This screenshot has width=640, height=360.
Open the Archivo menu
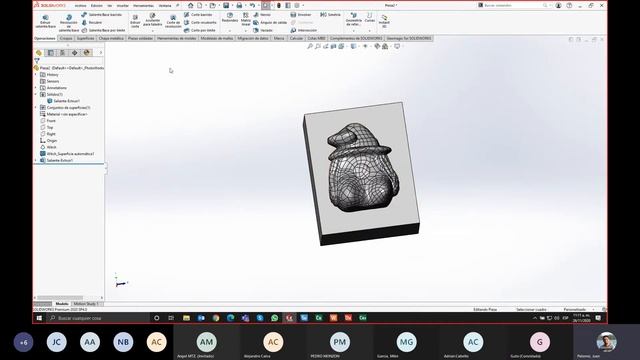pos(80,6)
